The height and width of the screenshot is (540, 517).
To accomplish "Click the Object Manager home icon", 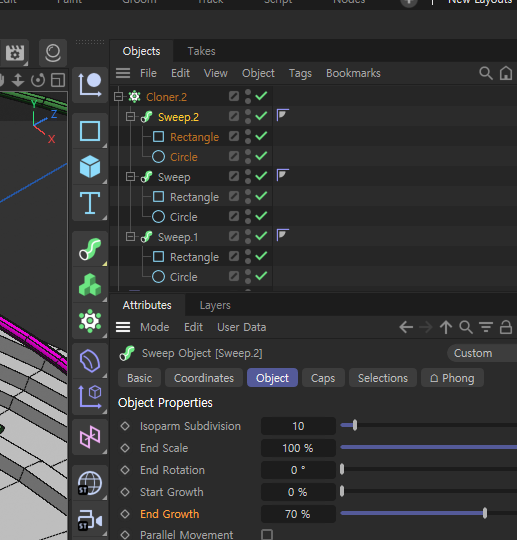I will [x=506, y=73].
